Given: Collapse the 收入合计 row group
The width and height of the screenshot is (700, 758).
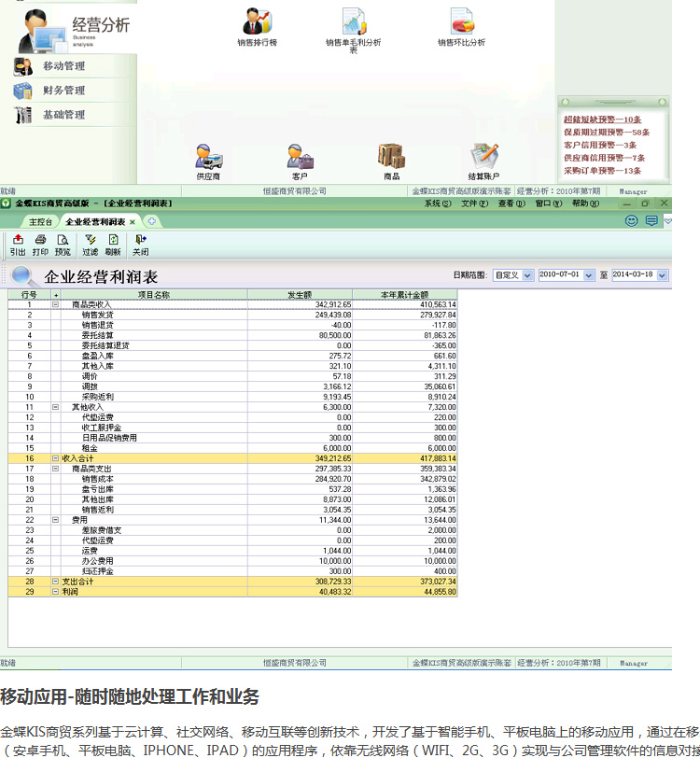Looking at the screenshot, I should coord(56,458).
